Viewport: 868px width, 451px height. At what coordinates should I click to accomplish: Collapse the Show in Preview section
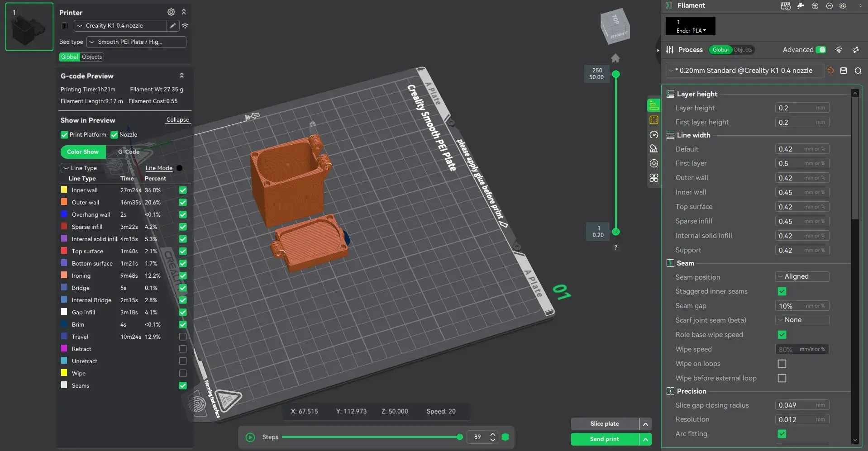(x=177, y=120)
